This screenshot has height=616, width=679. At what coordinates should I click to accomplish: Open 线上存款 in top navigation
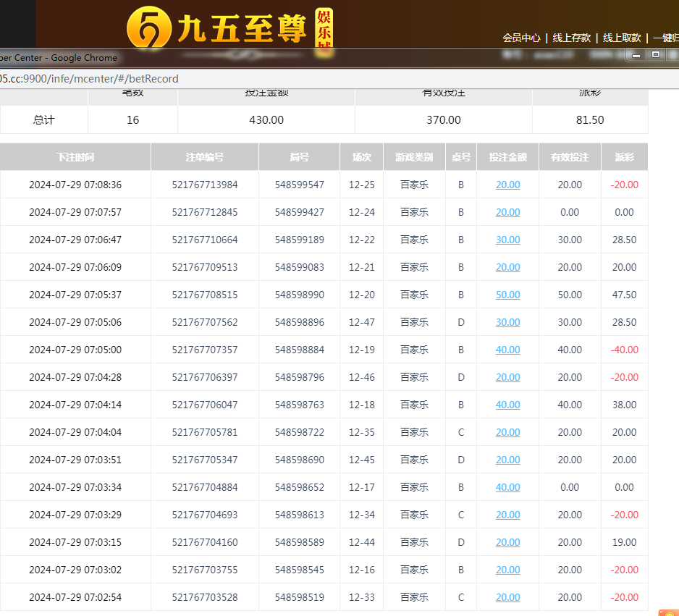[572, 38]
